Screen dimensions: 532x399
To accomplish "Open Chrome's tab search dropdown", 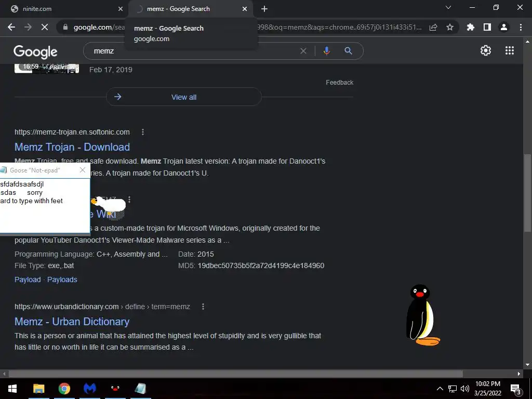I will click(448, 7).
